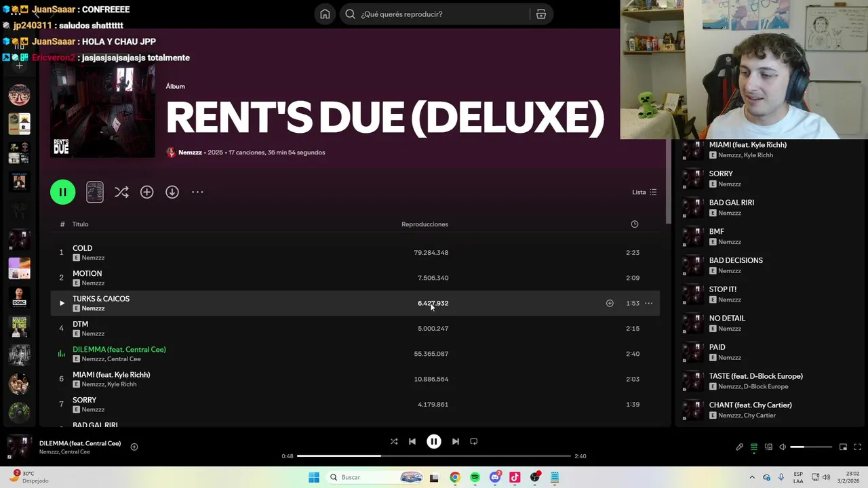The height and width of the screenshot is (488, 868).
Task: Select the MOTION track row
Action: point(355,278)
